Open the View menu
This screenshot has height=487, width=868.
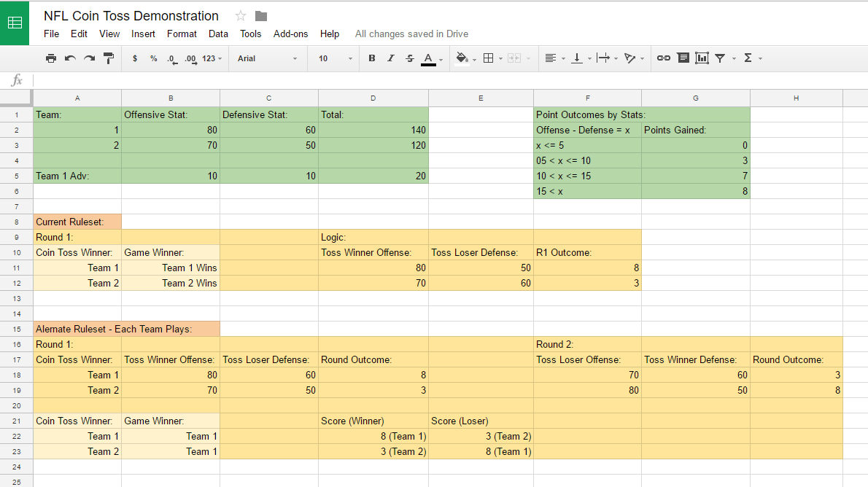(x=109, y=34)
